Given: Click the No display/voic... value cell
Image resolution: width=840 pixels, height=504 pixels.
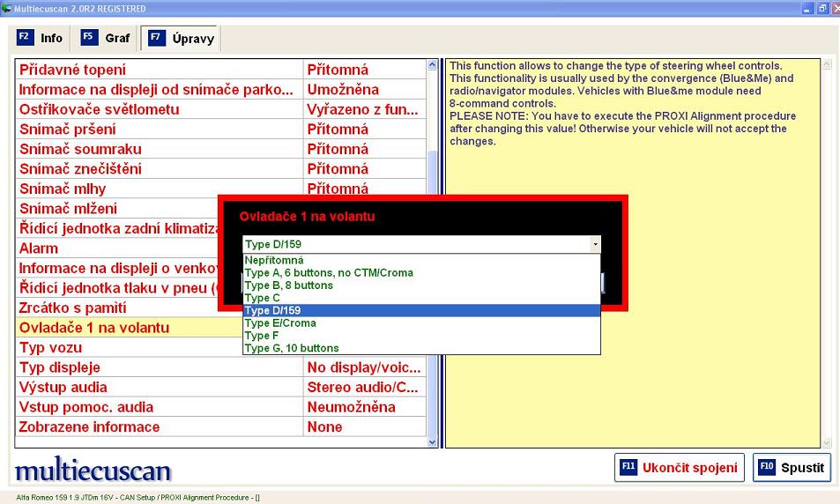Looking at the screenshot, I should [364, 367].
